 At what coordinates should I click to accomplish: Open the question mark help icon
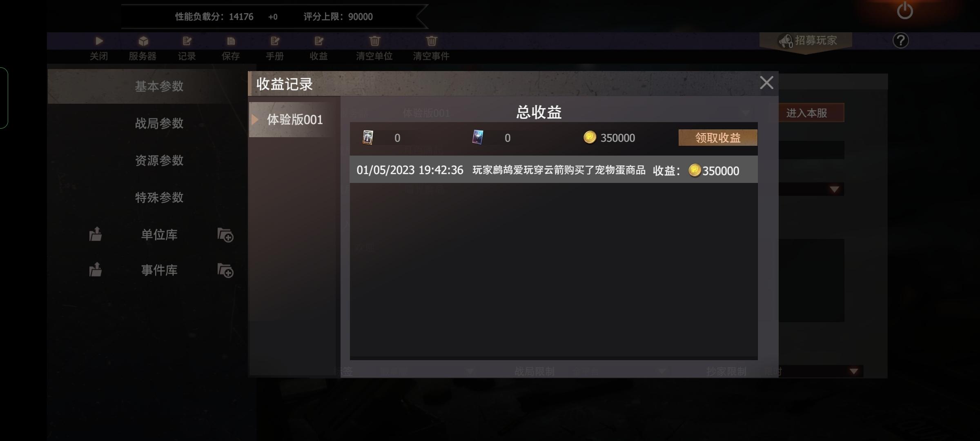(900, 40)
